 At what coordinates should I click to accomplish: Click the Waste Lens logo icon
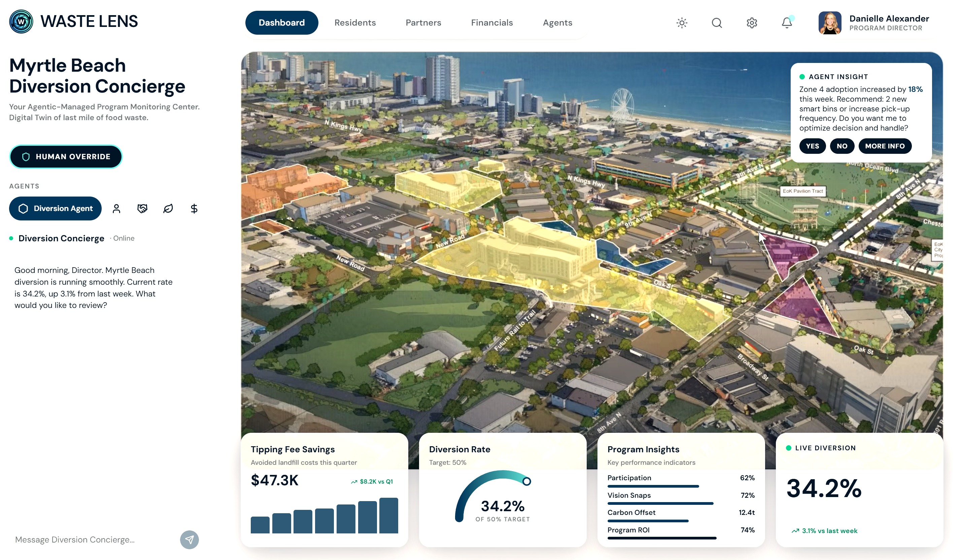(x=21, y=22)
